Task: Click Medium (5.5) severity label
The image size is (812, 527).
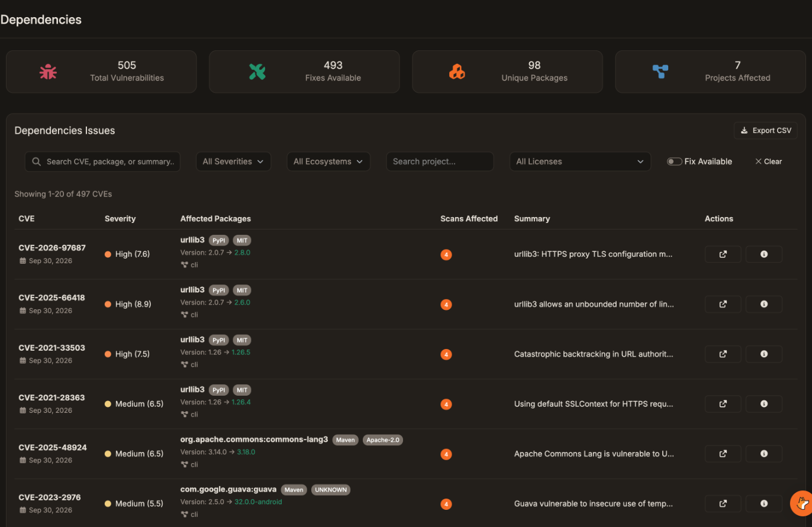Action: 139,504
